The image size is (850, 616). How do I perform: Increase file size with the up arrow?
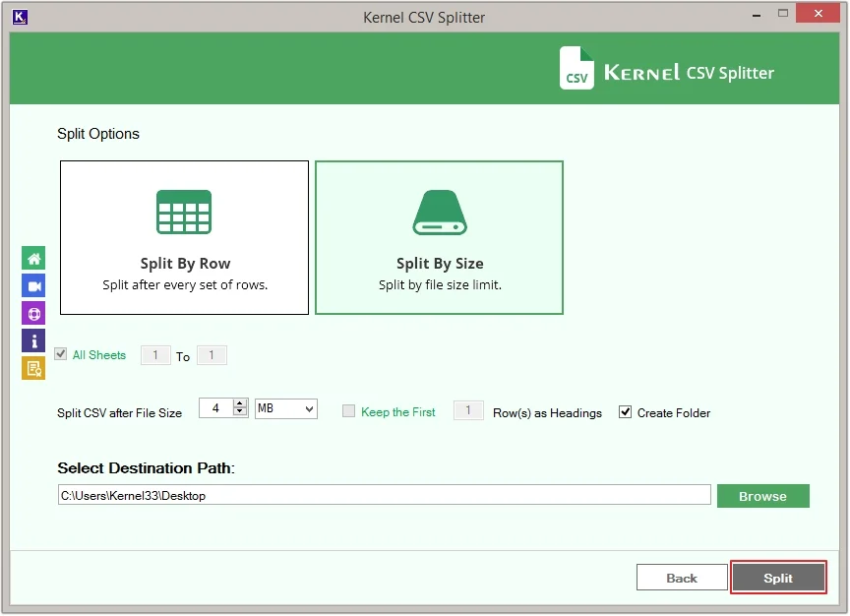click(241, 403)
